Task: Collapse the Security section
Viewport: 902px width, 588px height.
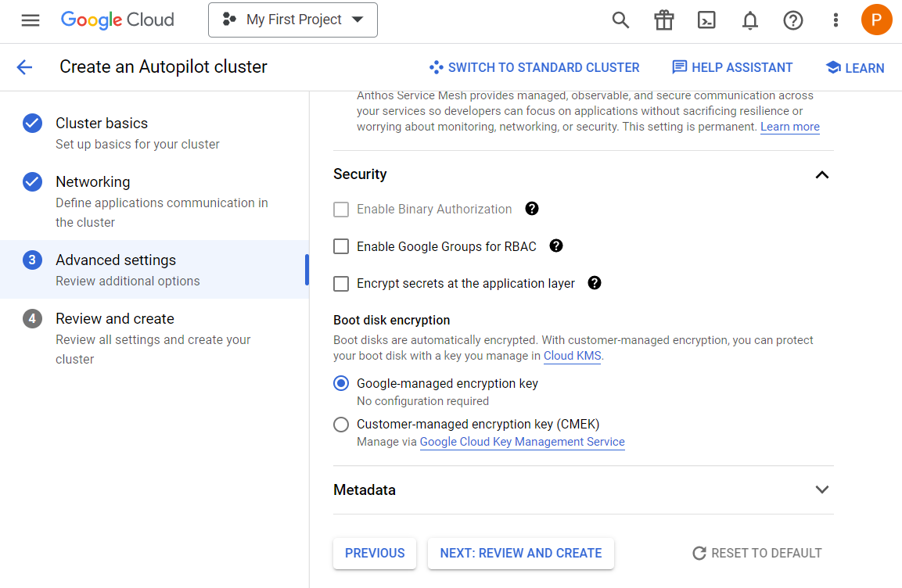Action: tap(821, 174)
